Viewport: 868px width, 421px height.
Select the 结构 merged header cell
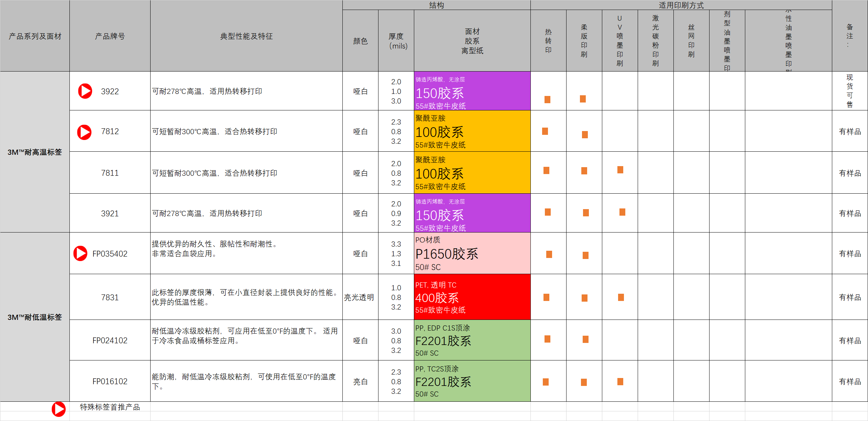(436, 5)
